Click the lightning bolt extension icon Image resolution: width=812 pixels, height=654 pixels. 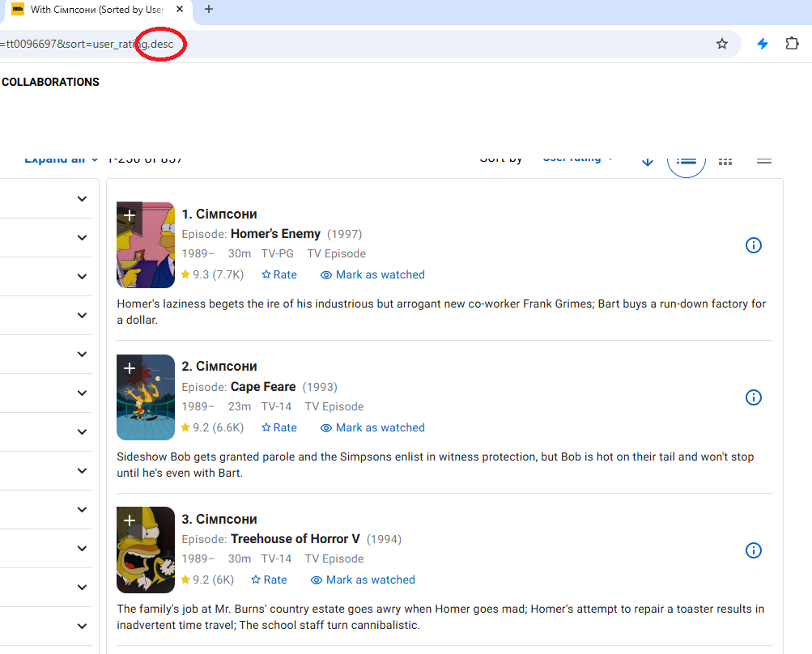763,44
